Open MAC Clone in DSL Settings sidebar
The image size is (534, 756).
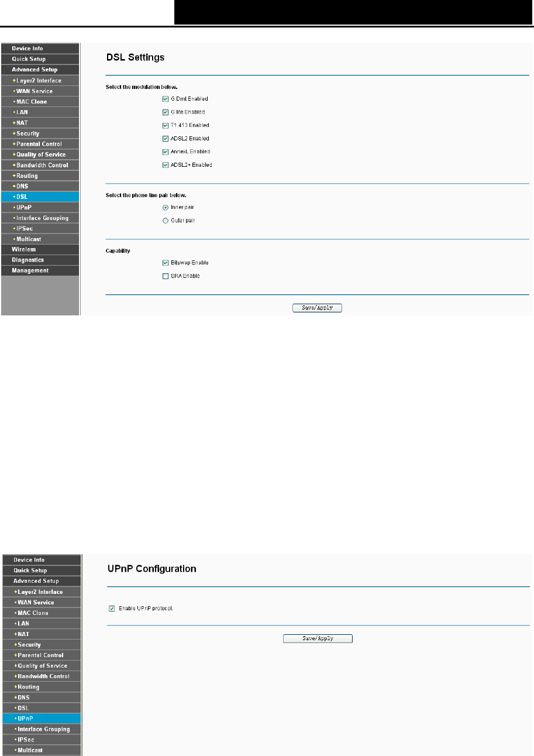coord(40,102)
